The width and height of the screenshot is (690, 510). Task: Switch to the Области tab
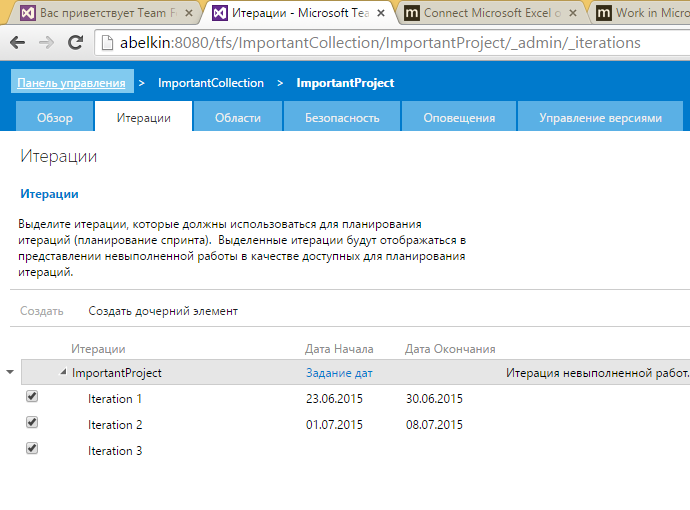[238, 116]
